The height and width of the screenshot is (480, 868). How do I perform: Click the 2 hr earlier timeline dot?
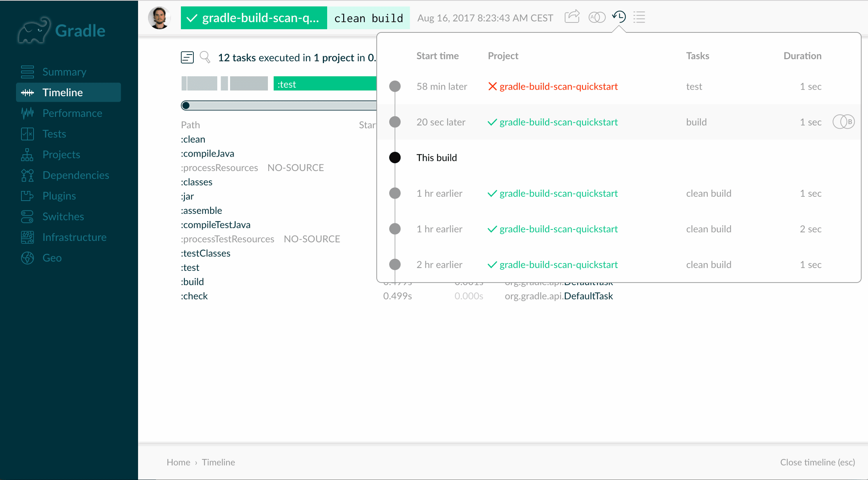(x=395, y=265)
